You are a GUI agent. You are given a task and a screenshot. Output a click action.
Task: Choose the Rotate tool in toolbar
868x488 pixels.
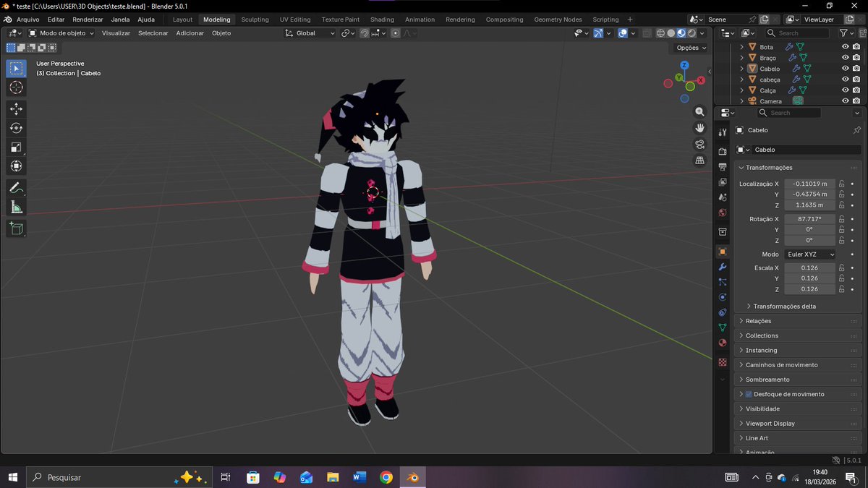16,128
